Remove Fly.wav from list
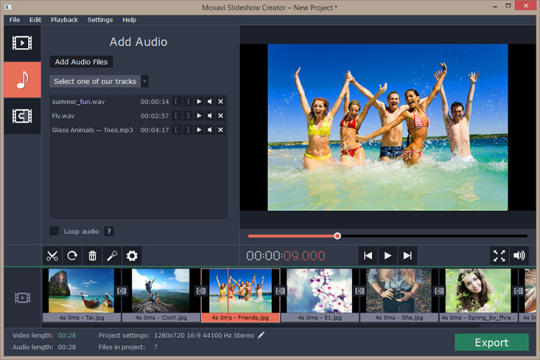 [x=220, y=116]
